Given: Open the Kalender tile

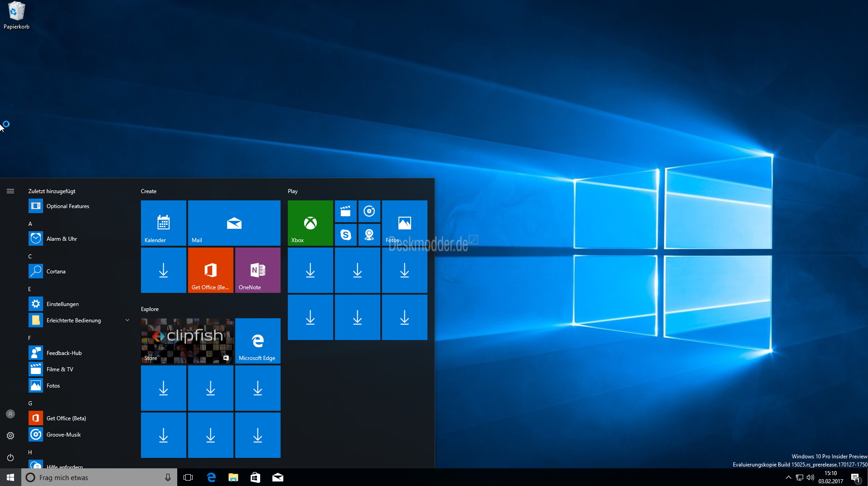Looking at the screenshot, I should [x=164, y=223].
